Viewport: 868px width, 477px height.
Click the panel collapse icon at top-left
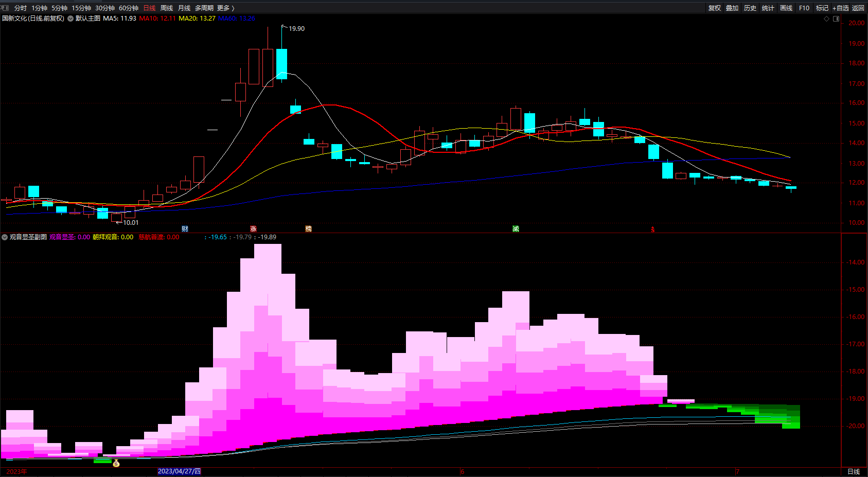pos(6,8)
